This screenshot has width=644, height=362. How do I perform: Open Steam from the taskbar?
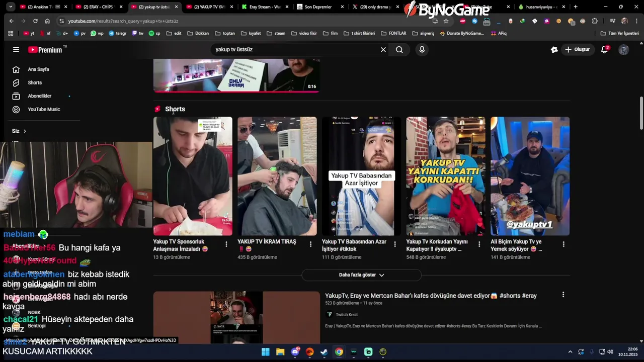pos(325,352)
